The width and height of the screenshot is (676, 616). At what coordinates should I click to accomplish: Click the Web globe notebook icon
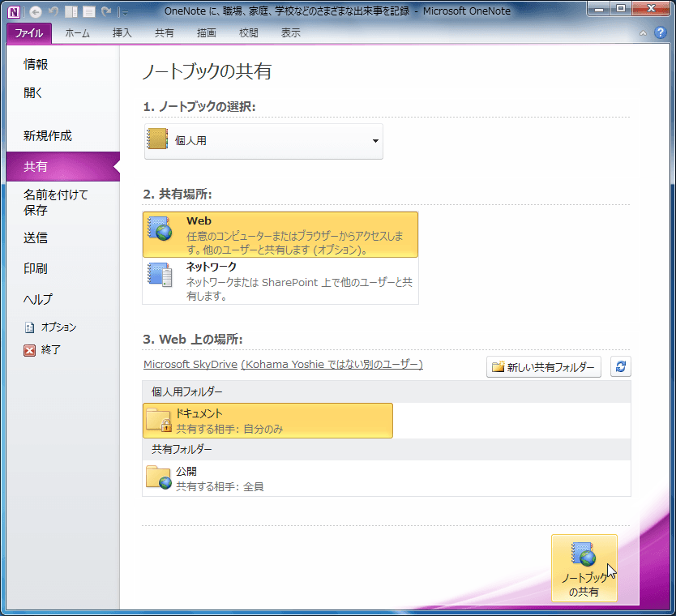160,229
